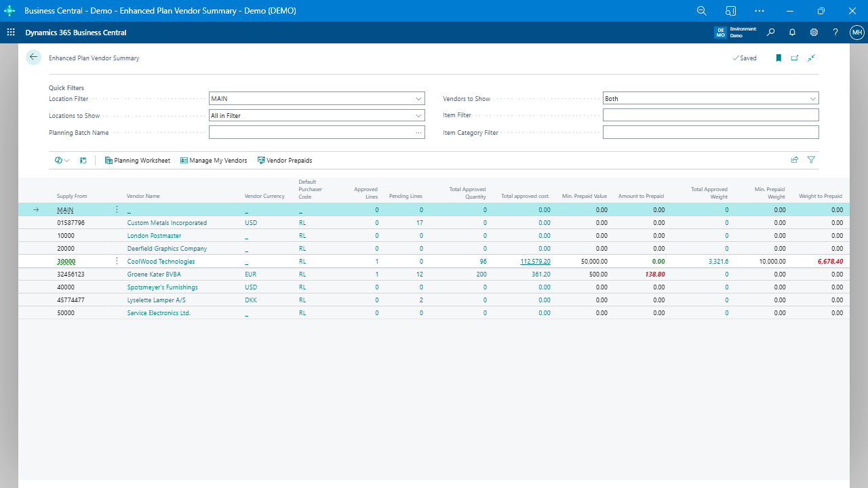Image resolution: width=868 pixels, height=488 pixels.
Task: Open the Planning Batch Name lookup ellipsis
Action: point(418,132)
